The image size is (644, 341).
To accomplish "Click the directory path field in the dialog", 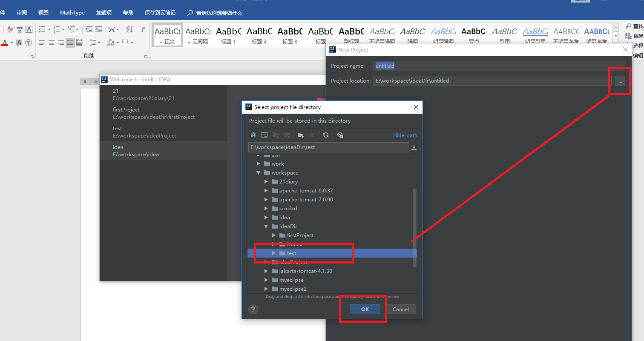I will coord(329,147).
